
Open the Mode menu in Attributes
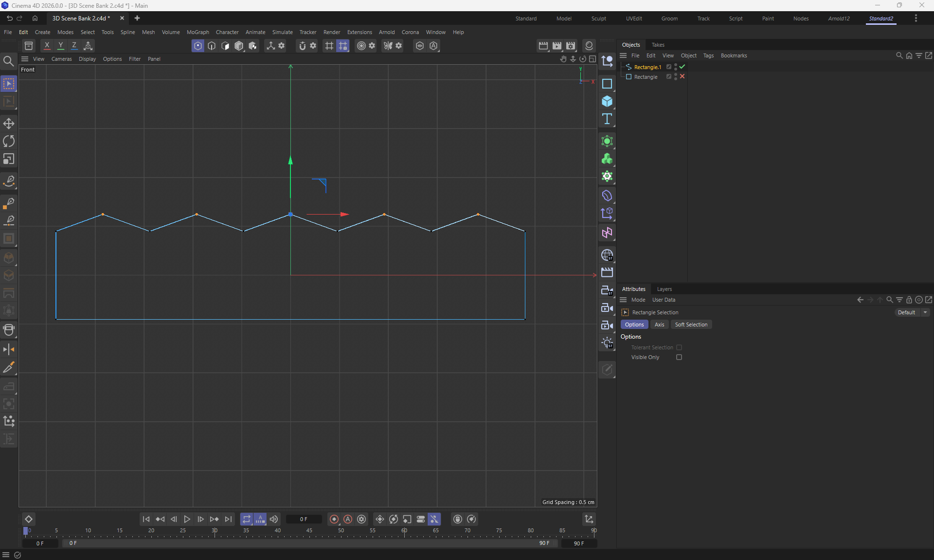pos(638,300)
